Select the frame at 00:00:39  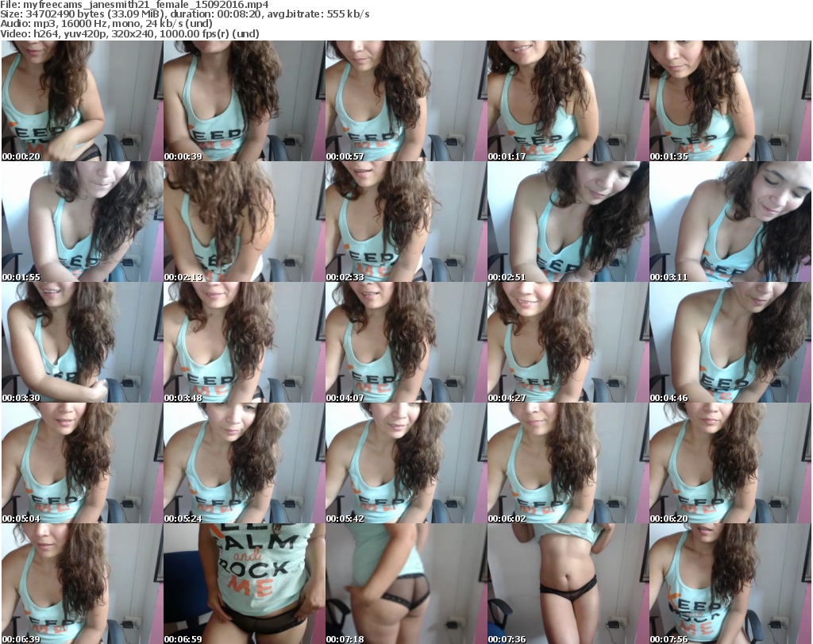coord(244,101)
